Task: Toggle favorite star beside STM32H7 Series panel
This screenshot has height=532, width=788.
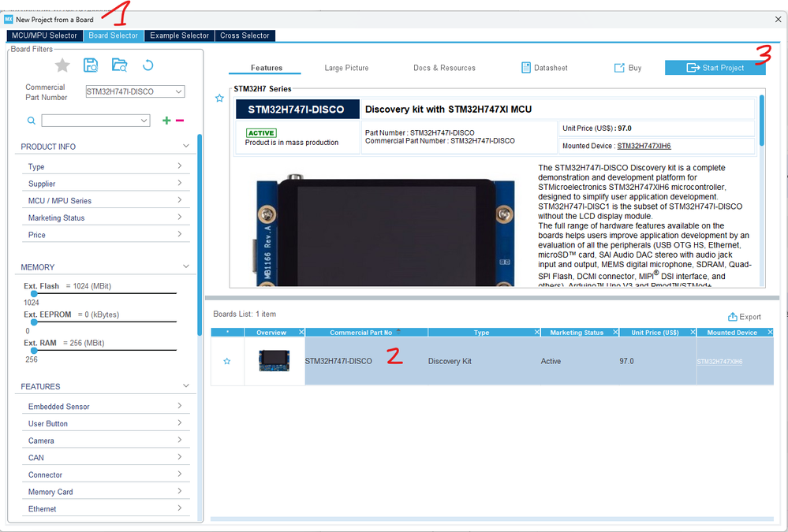Action: (x=219, y=98)
